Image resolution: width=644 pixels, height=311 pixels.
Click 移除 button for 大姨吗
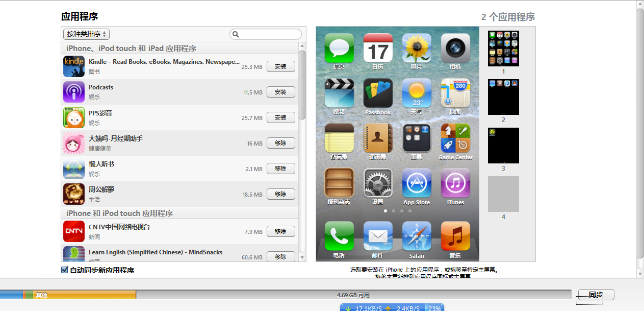coord(280,143)
